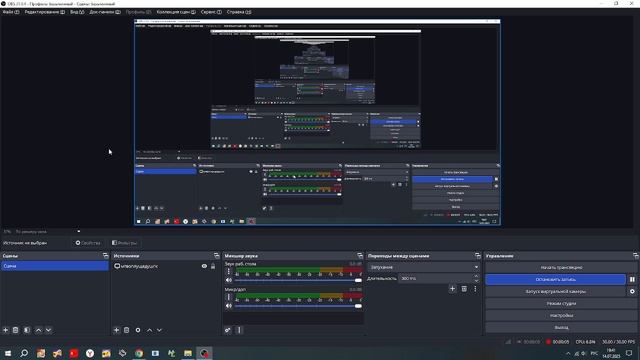Open the transition type dropdown (Затухание)

(423, 267)
